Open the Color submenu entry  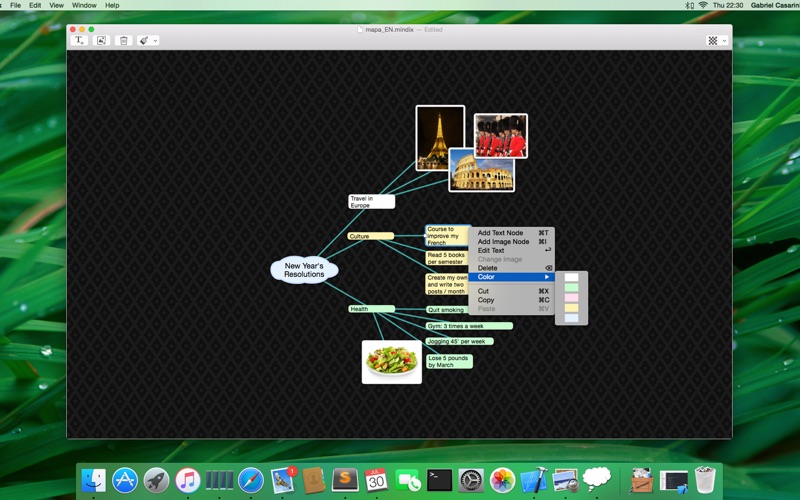pyautogui.click(x=511, y=277)
